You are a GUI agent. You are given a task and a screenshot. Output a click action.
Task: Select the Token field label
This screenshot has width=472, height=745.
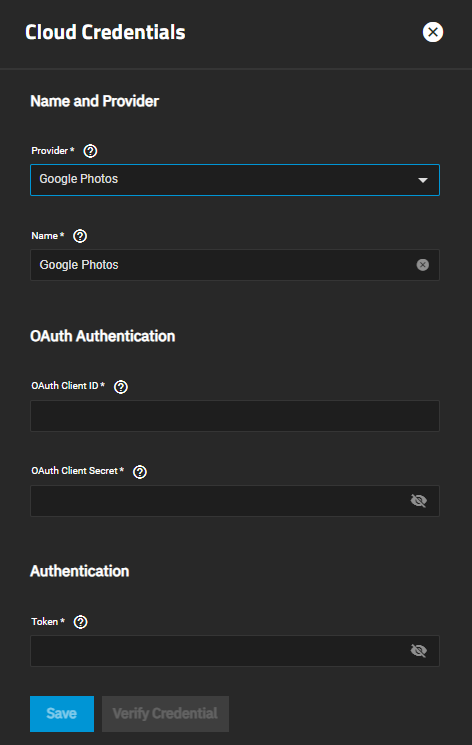click(x=48, y=621)
